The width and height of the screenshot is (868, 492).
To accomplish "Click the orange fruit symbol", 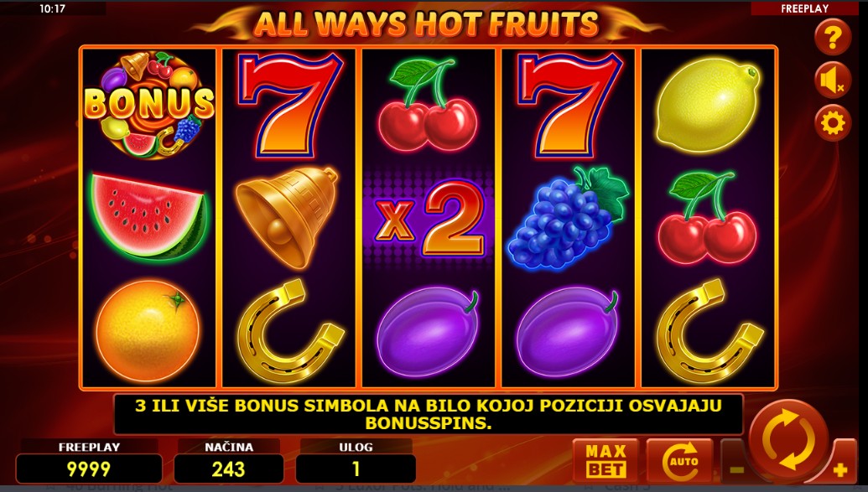I will [148, 330].
